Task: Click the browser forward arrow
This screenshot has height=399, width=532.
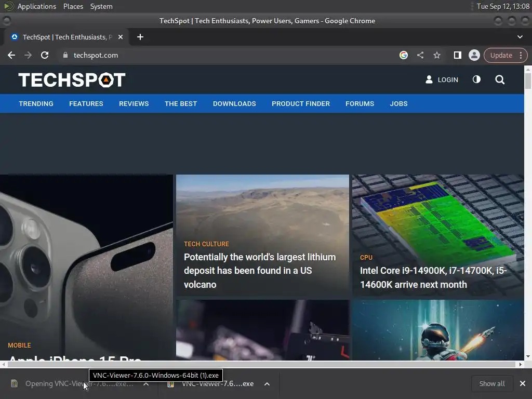Action: pos(28,55)
